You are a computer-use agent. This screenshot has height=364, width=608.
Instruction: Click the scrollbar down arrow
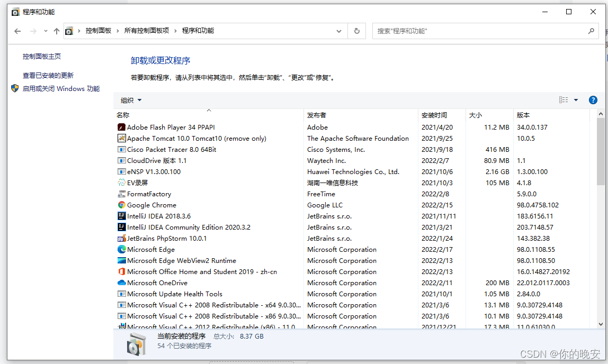[x=601, y=324]
